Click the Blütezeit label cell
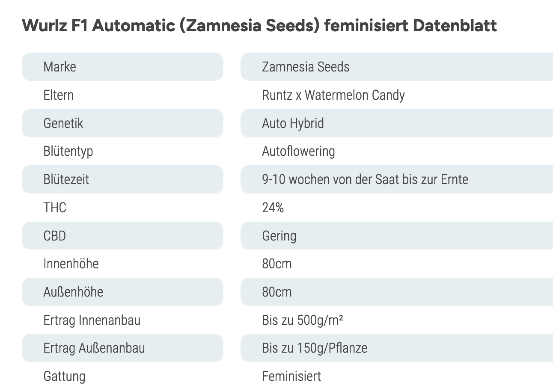The width and height of the screenshot is (553, 392). click(x=122, y=179)
